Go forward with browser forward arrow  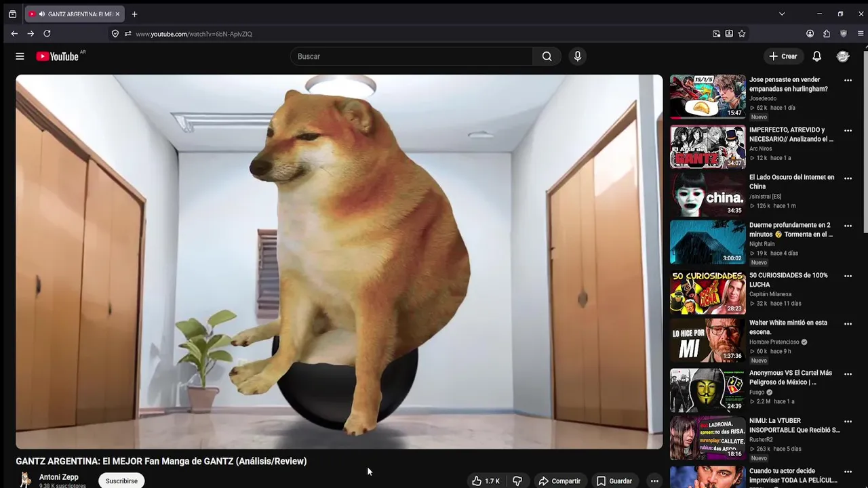tap(31, 33)
